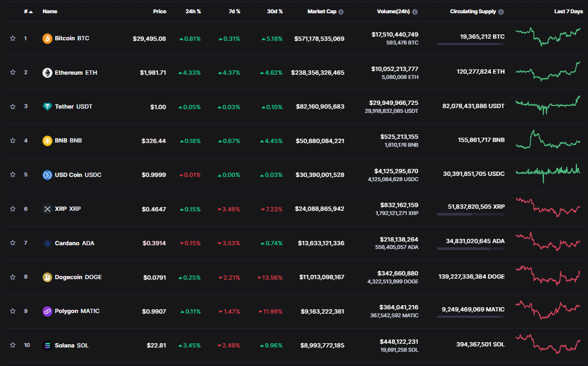Image resolution: width=588 pixels, height=366 pixels.
Task: Add Bitcoin to watchlist with star
Action: click(13, 38)
